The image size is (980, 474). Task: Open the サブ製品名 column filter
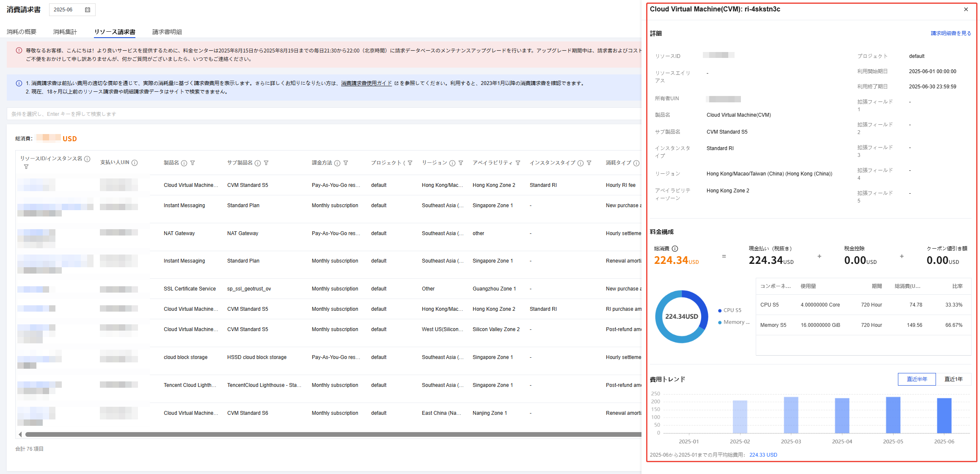[x=266, y=163]
